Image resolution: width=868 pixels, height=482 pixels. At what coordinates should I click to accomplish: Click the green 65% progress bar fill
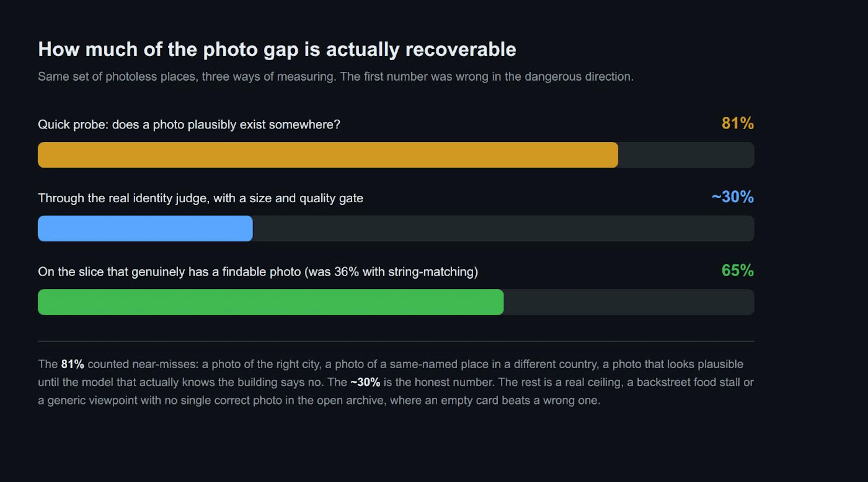(271, 302)
